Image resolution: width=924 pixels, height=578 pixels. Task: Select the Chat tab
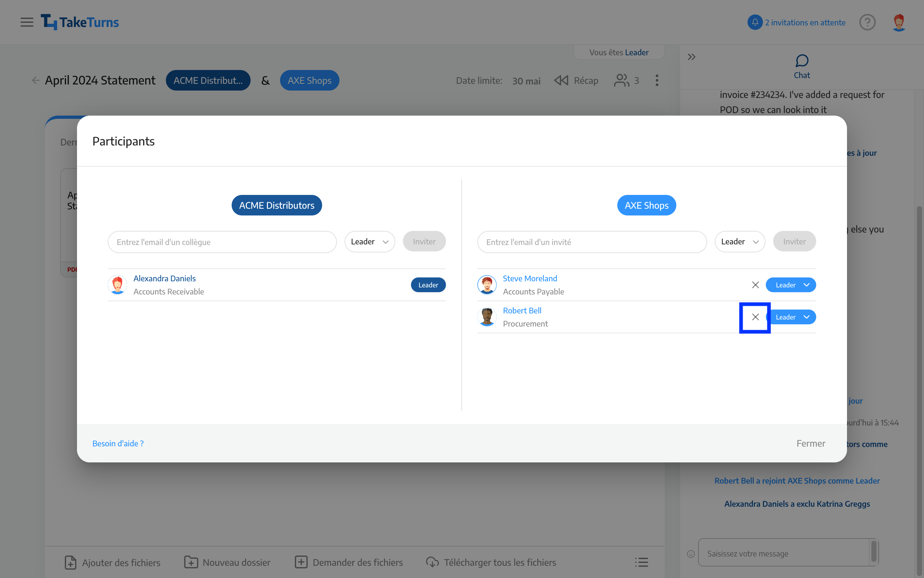tap(802, 66)
